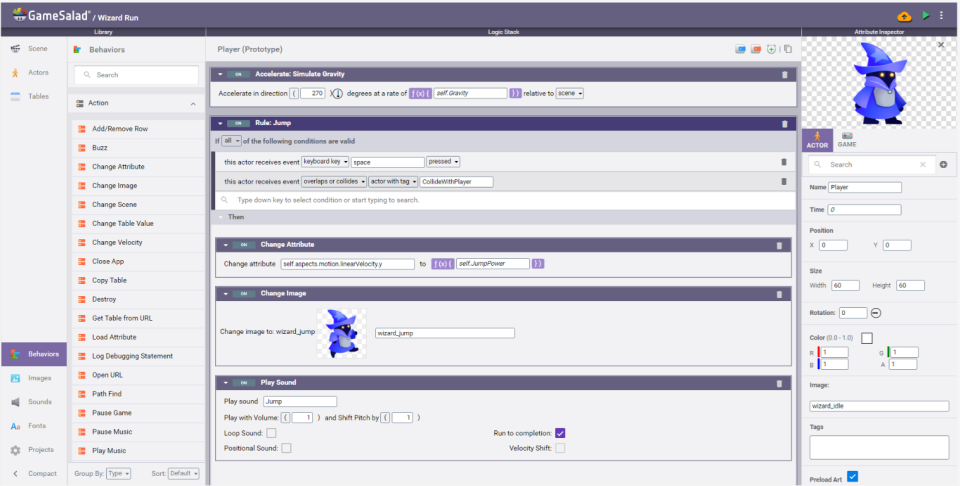Delete the keyboard key space condition
This screenshot has width=960, height=486.
[x=784, y=162]
